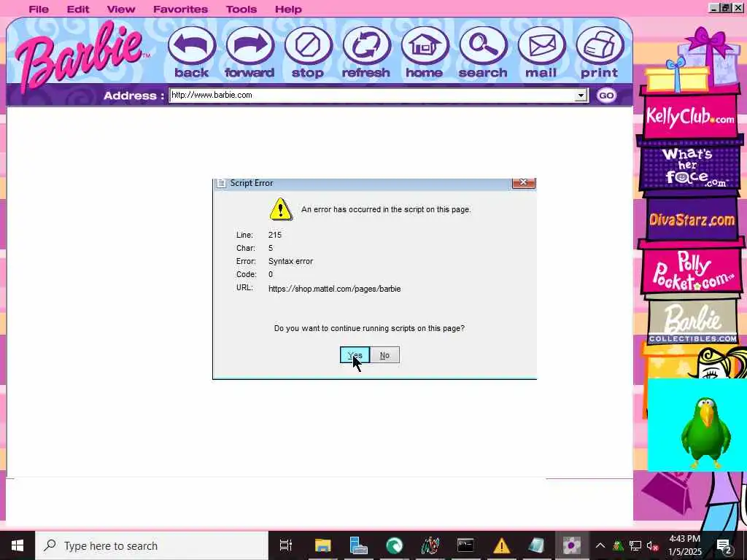
Task: Expand the address bar dropdown arrow
Action: [x=580, y=96]
